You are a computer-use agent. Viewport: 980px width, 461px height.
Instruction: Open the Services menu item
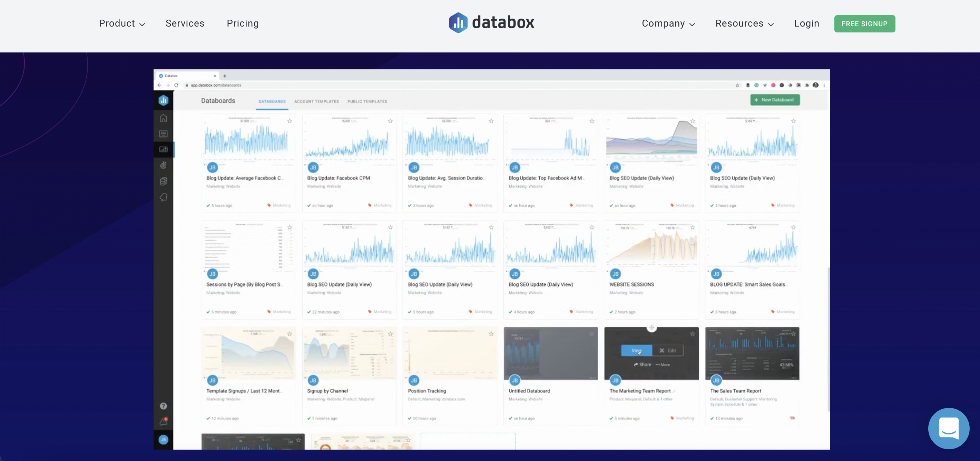[x=185, y=23]
